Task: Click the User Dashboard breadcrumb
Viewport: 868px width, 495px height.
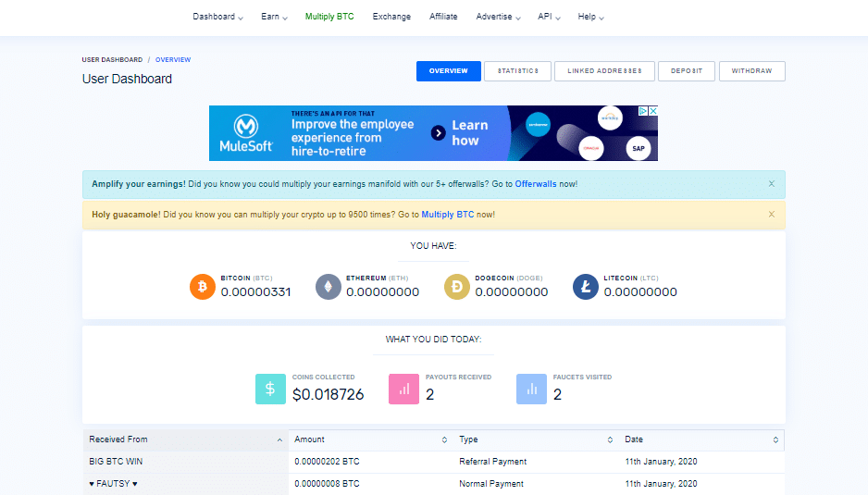Action: [x=112, y=60]
